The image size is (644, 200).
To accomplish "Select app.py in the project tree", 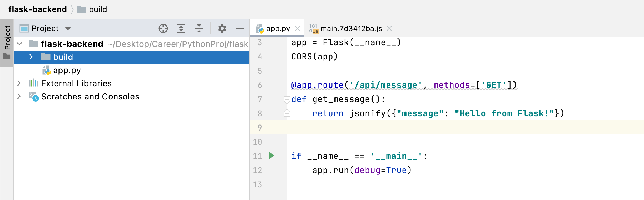I will 67,70.
